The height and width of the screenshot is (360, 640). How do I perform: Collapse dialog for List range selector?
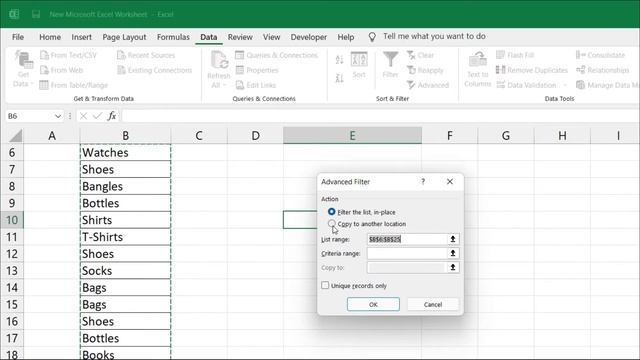click(453, 239)
